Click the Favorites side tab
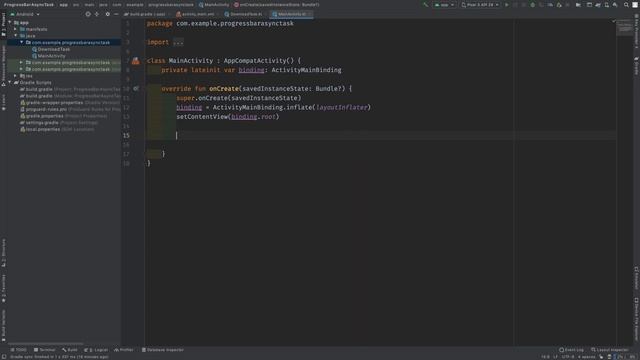640x360 pixels. (4, 288)
